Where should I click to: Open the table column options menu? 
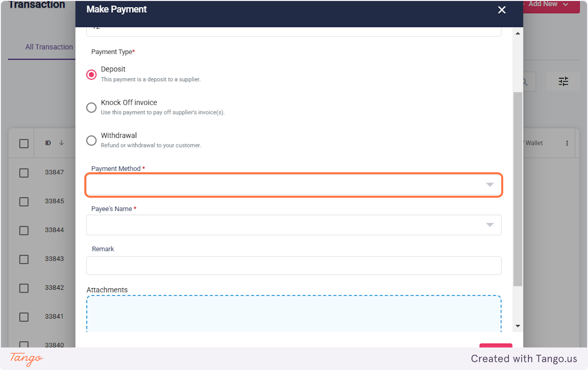(567, 143)
